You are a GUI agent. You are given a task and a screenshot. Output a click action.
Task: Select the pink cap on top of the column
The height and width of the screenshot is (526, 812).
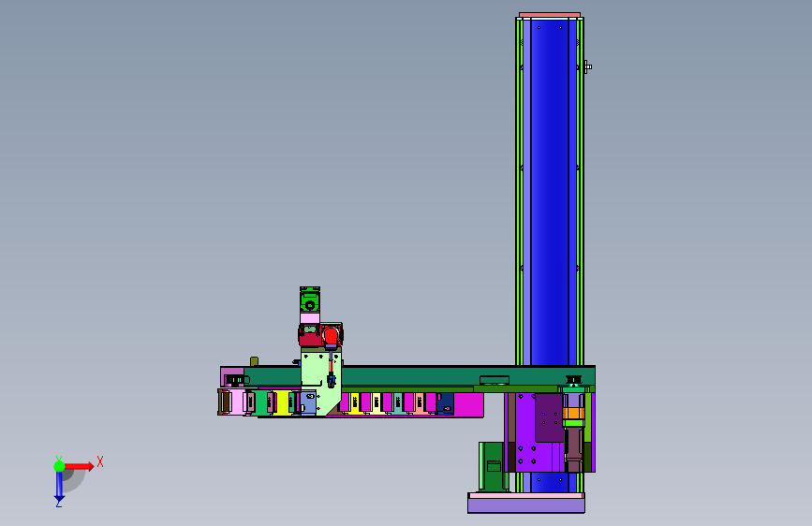click(550, 15)
